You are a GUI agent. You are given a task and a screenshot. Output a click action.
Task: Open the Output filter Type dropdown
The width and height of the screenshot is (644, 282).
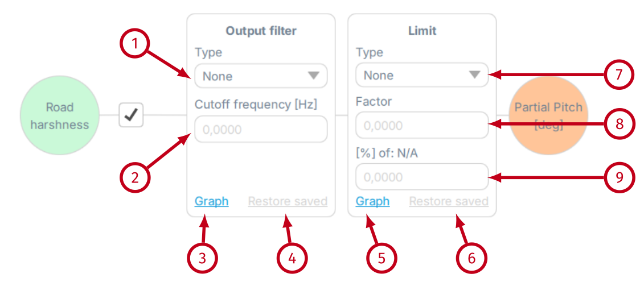click(x=261, y=76)
